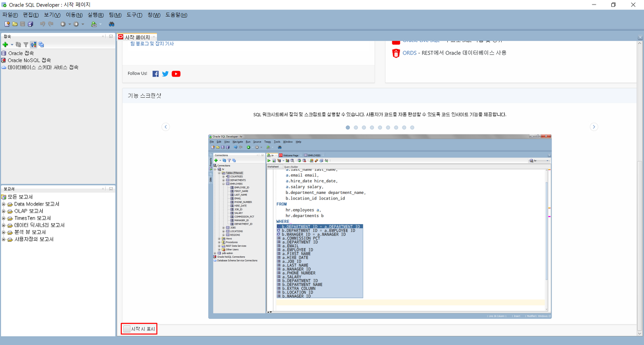Minimize the 접속 panel
The image size is (644, 345).
point(111,36)
